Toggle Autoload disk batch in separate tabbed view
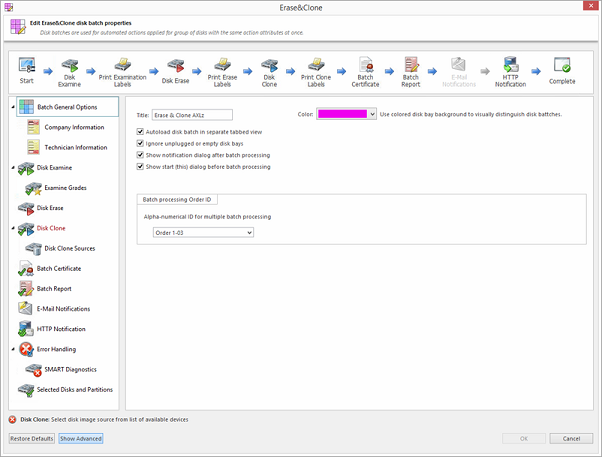The height and width of the screenshot is (457, 602). coord(140,132)
